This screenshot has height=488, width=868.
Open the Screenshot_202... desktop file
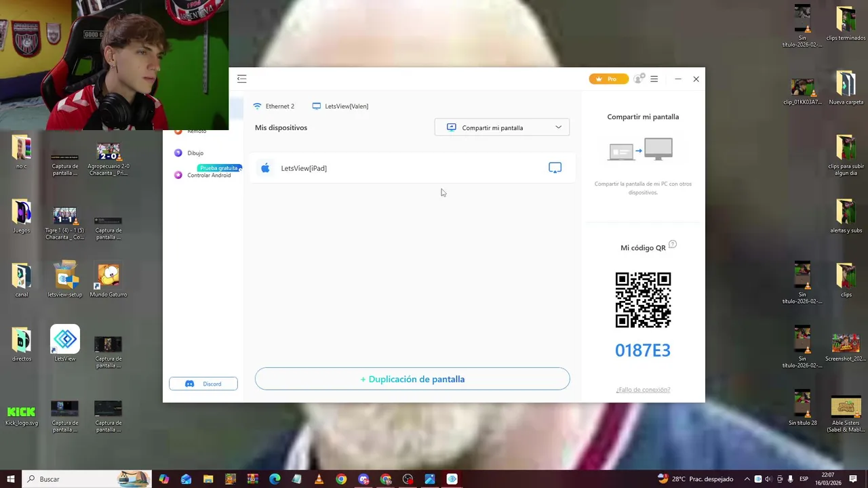coord(846,348)
